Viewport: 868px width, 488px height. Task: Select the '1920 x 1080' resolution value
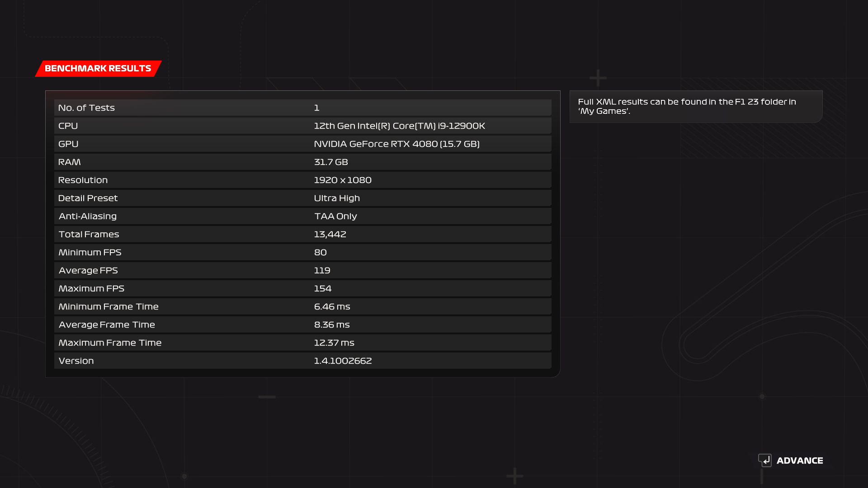343,180
